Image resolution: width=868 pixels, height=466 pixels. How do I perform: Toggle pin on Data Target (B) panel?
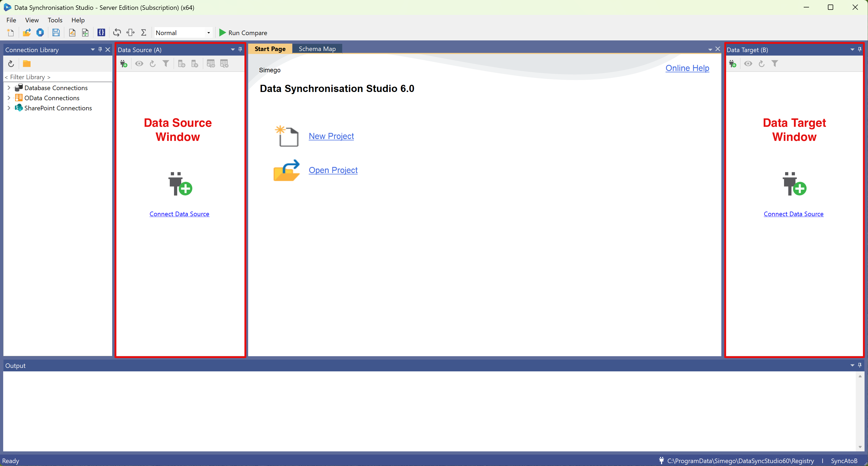click(x=860, y=49)
